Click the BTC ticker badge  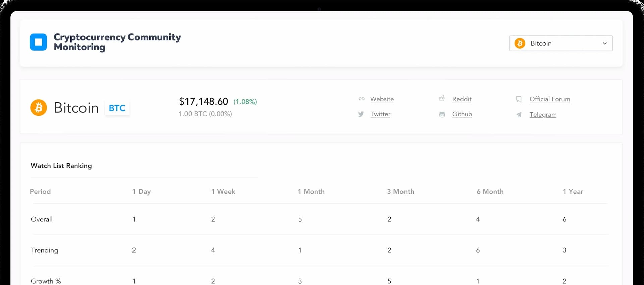[x=117, y=108]
